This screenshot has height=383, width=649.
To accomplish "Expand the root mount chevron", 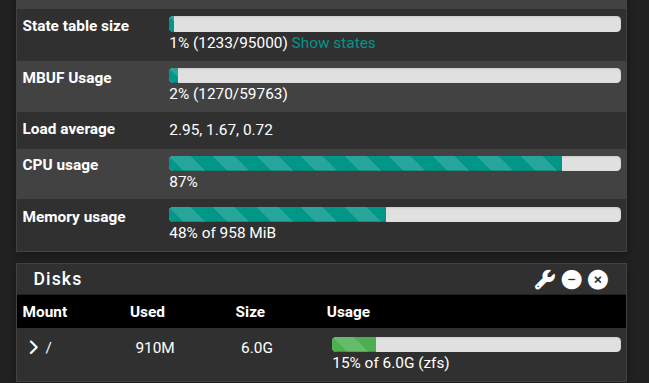I will 34,347.
